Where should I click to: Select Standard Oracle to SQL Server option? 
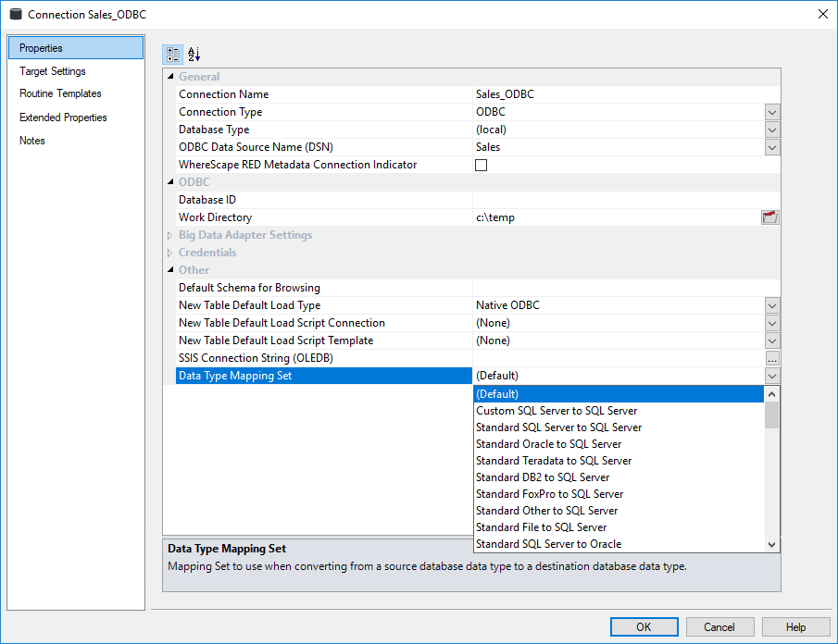(548, 444)
